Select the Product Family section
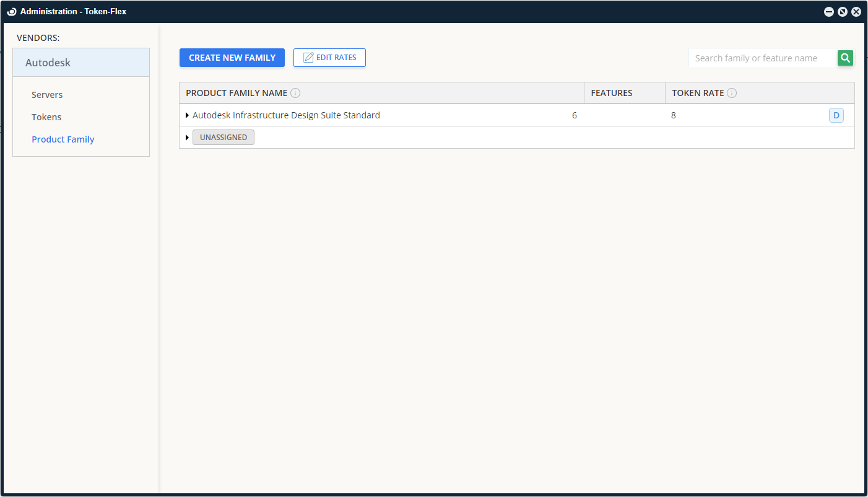This screenshot has height=497, width=868. tap(63, 139)
